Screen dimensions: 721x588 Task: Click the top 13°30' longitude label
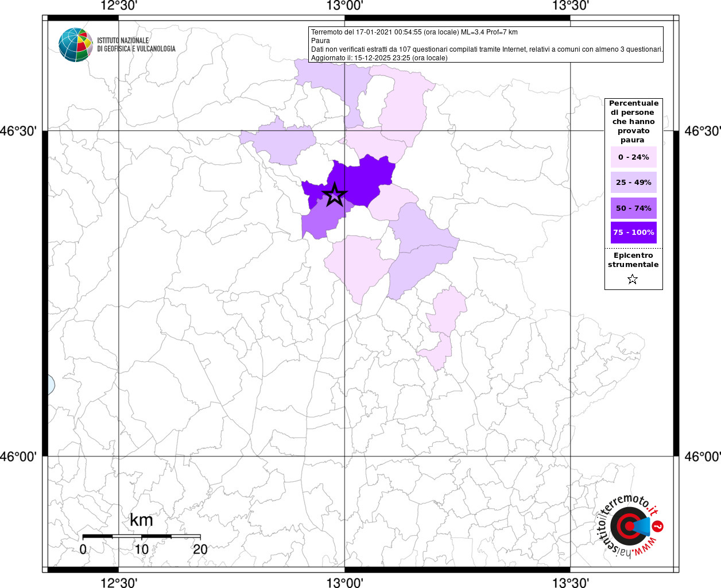[x=571, y=6]
